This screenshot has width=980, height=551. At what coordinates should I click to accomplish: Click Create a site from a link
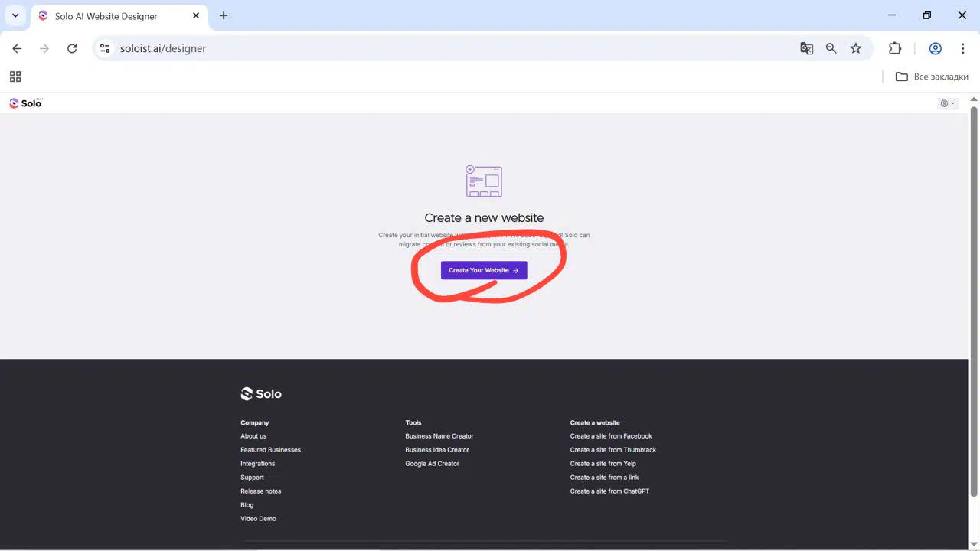(604, 478)
